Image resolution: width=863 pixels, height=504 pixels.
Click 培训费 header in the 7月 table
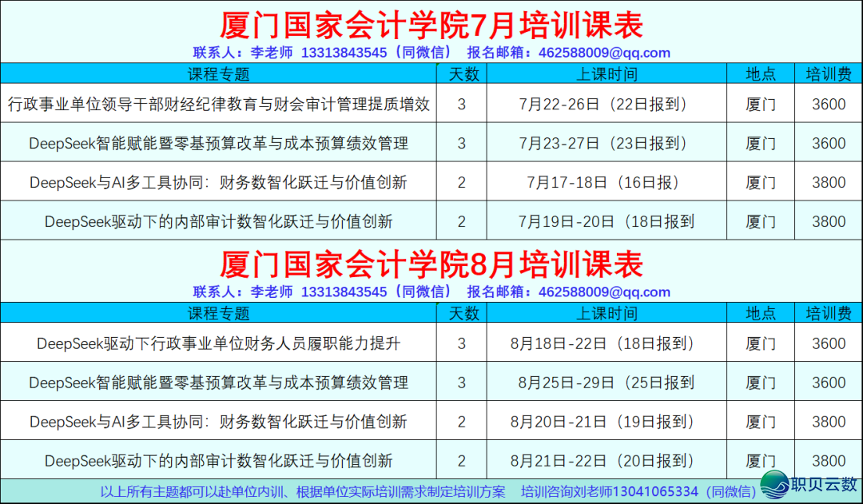click(829, 73)
